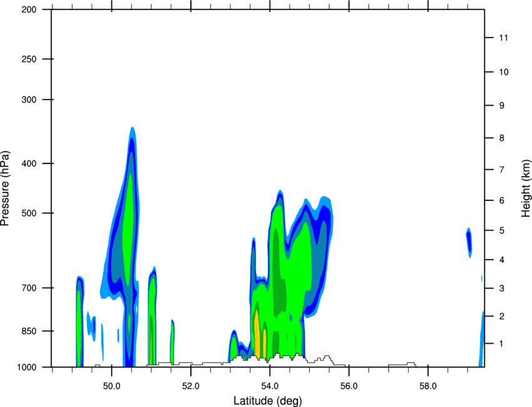This screenshot has width=532, height=407.
Task: Click latitude label 50.0
Action: point(111,386)
